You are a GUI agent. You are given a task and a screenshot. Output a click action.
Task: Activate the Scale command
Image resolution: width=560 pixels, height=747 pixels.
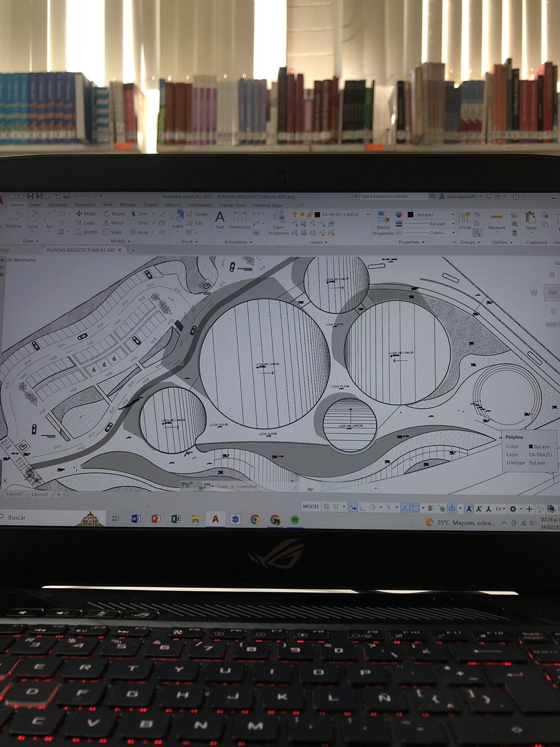coord(113,232)
